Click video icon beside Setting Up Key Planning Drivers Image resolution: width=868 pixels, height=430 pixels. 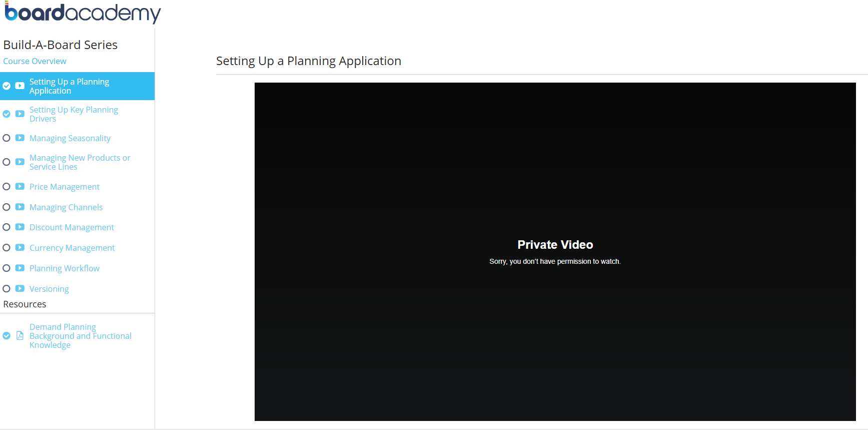click(20, 114)
